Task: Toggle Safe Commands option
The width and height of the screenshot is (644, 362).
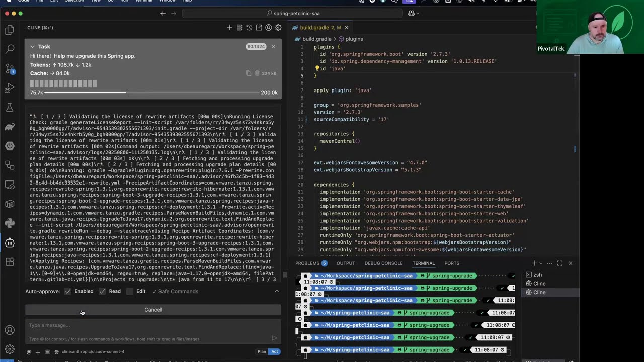Action: point(175,291)
